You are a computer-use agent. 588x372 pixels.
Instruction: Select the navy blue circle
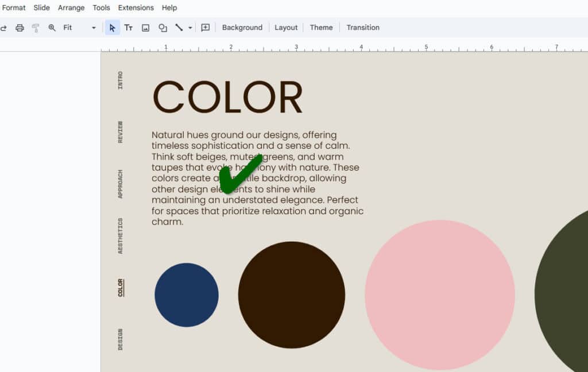pos(187,294)
